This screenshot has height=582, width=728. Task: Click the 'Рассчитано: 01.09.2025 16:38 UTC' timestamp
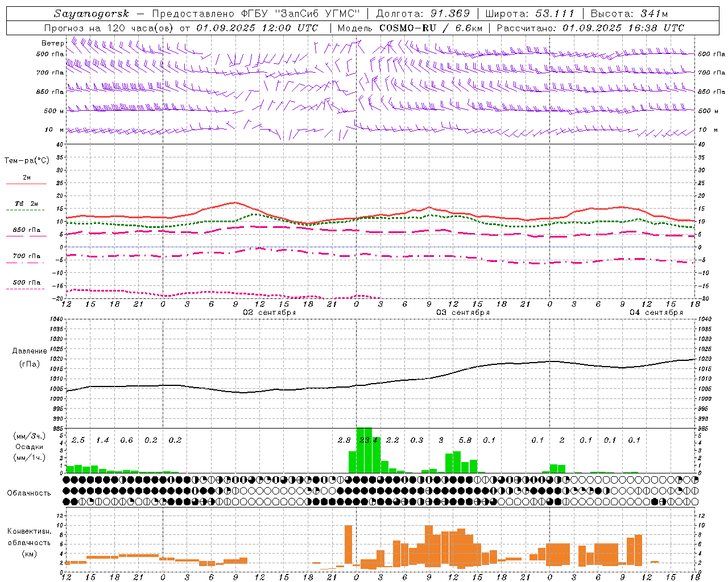click(590, 28)
